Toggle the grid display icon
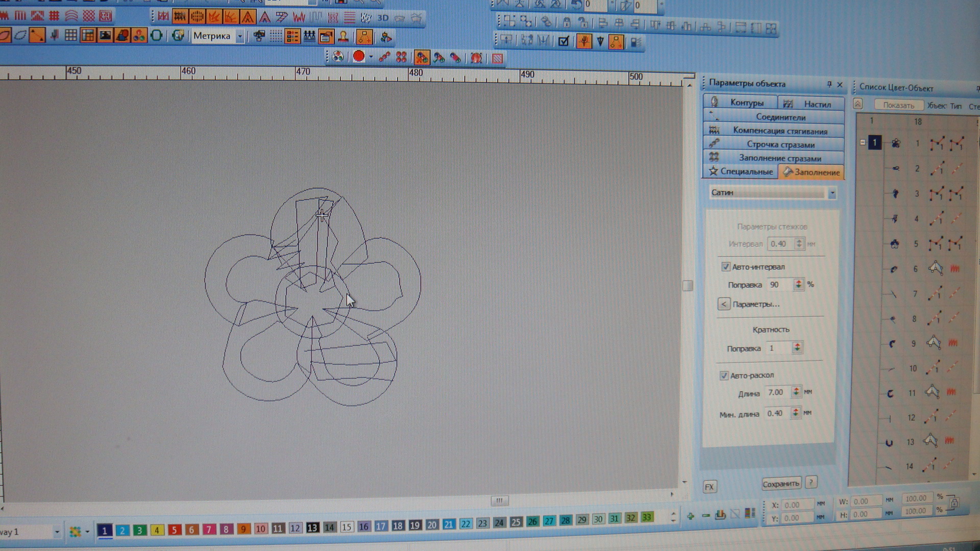The width and height of the screenshot is (980, 551). (x=71, y=36)
